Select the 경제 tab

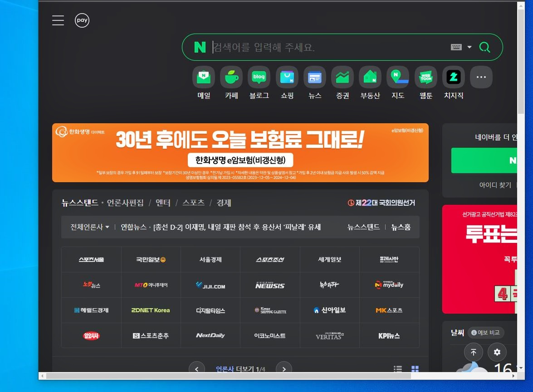[224, 203]
